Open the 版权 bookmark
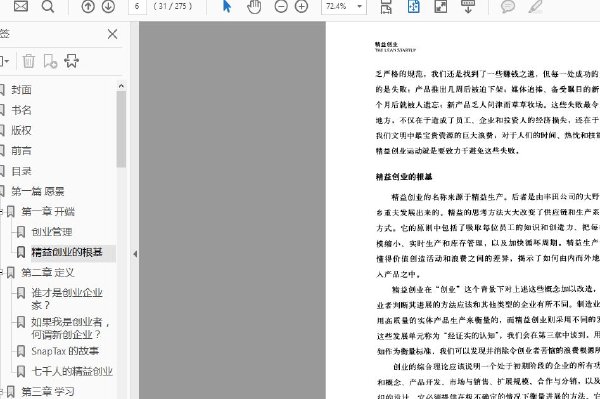Image resolution: width=600 pixels, height=399 pixels. 21,130
